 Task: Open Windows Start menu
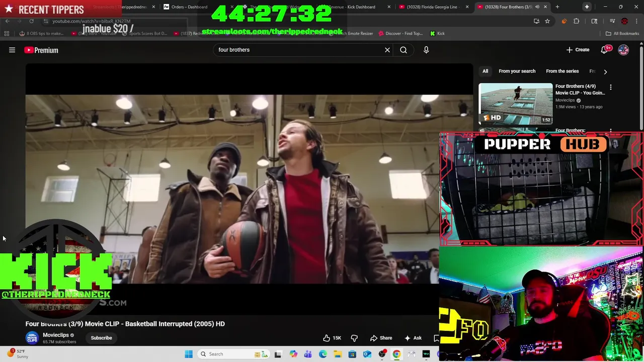[x=189, y=354]
